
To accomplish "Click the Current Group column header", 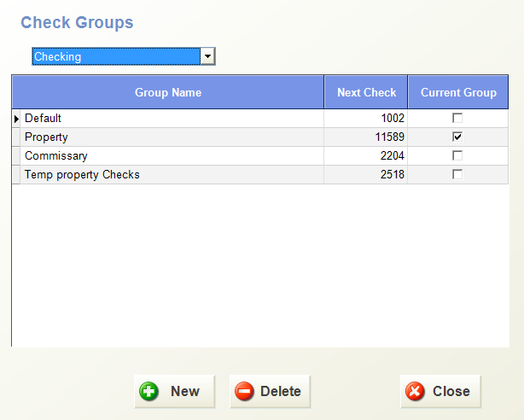I will [458, 92].
